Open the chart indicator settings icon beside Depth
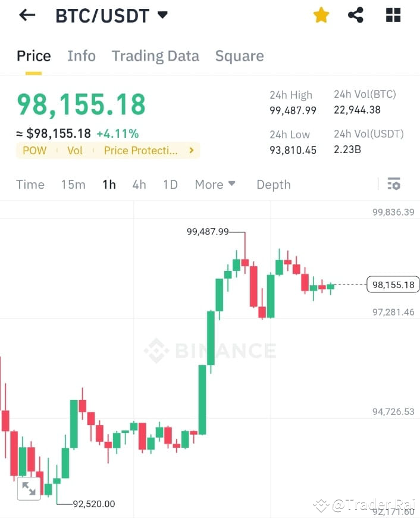The image size is (420, 518). pyautogui.click(x=394, y=184)
